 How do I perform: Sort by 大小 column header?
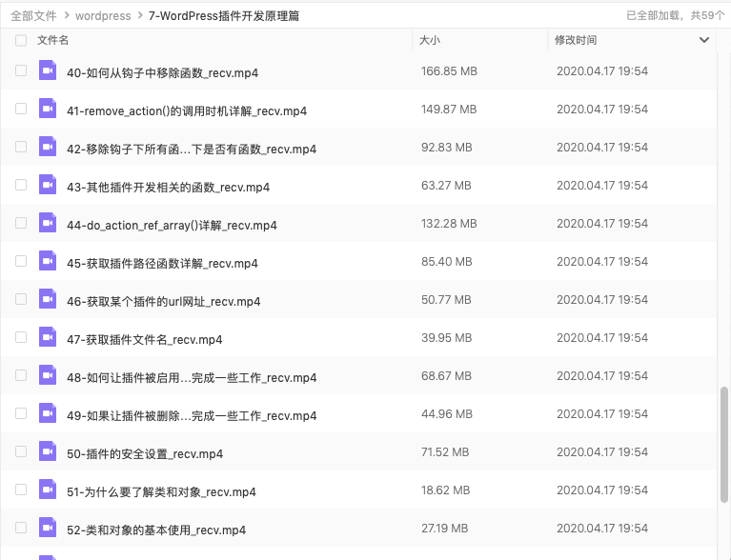[x=430, y=40]
